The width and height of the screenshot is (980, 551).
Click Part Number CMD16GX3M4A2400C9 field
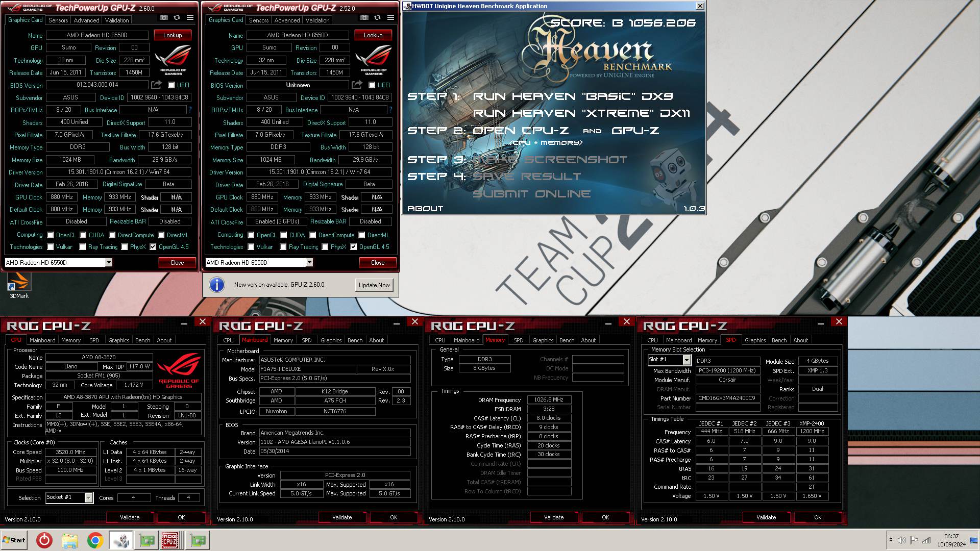point(728,398)
